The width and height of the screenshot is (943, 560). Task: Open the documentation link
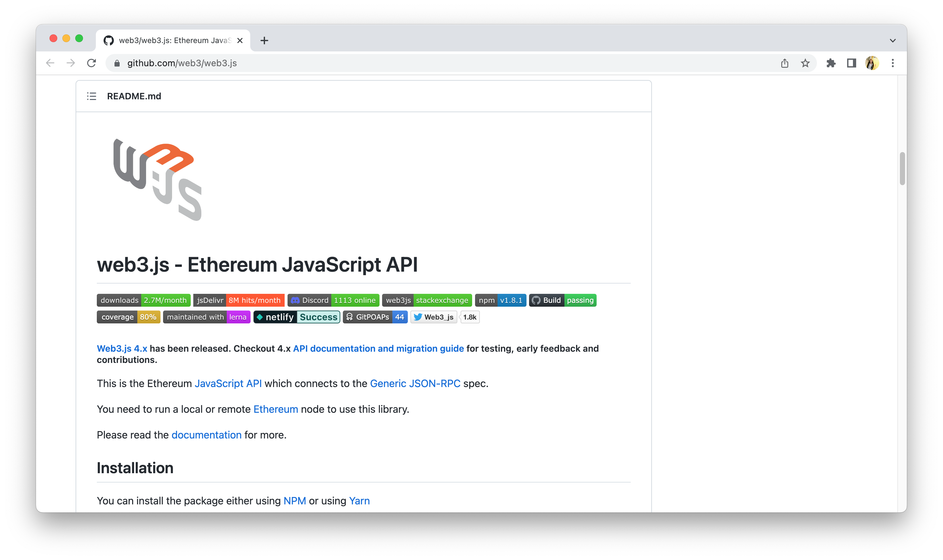(206, 435)
